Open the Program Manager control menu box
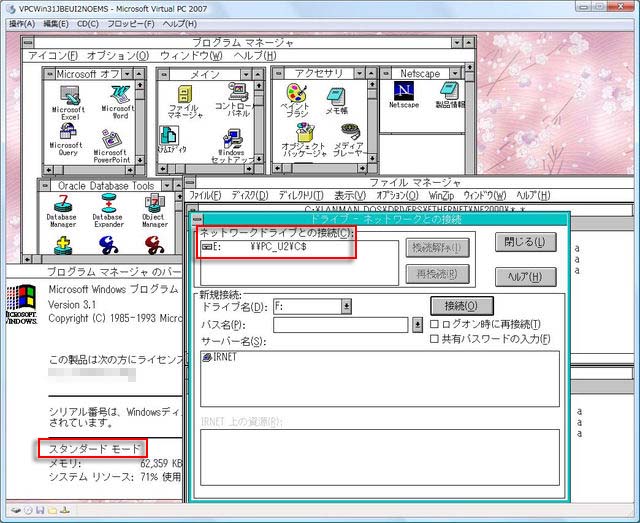Viewport: 640px width, 523px height. (x=28, y=42)
